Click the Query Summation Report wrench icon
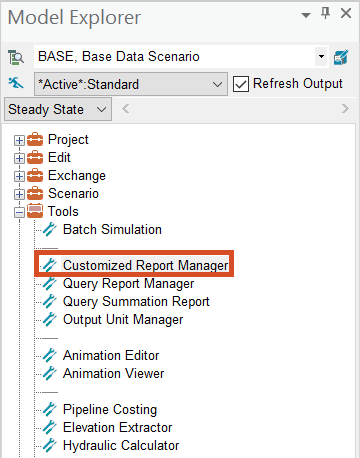Viewport: 360px width, 458px height. [x=50, y=301]
